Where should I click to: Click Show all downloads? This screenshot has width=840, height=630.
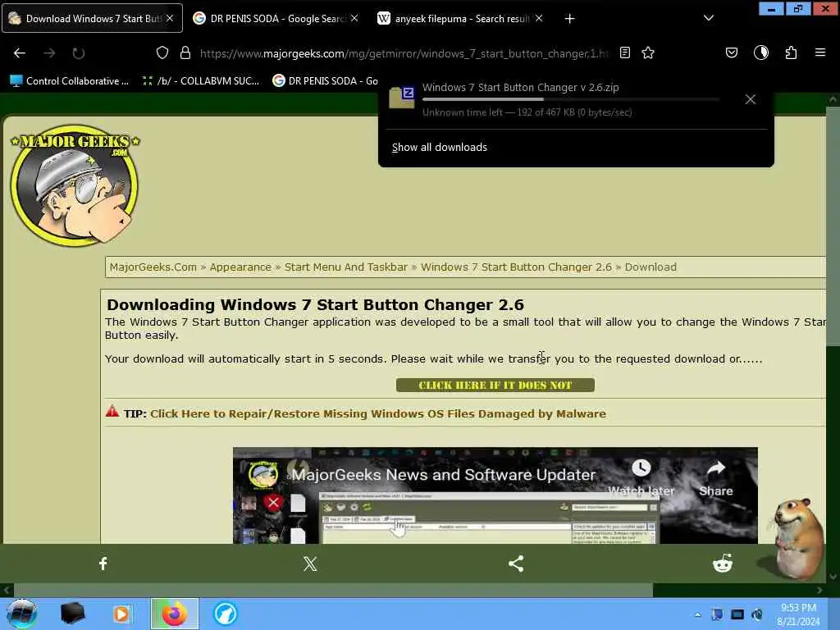coord(440,148)
